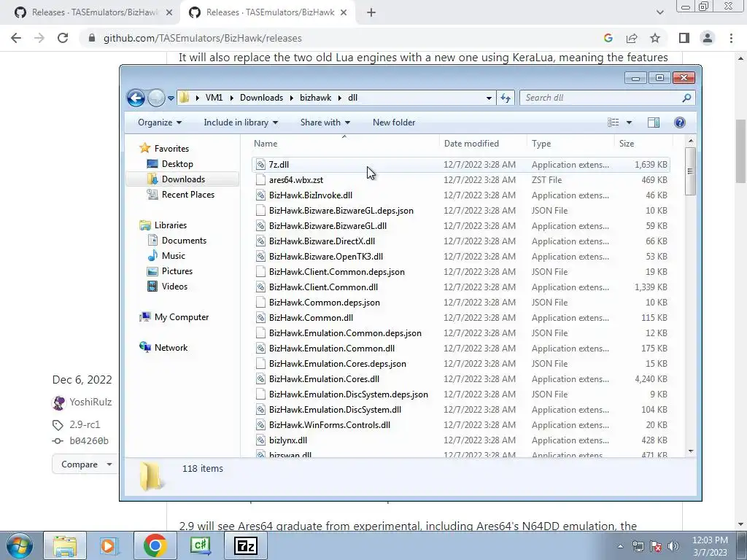Screen dimensions: 747x560
Task: Select the bizlynx.dll file icon
Action: 260,440
